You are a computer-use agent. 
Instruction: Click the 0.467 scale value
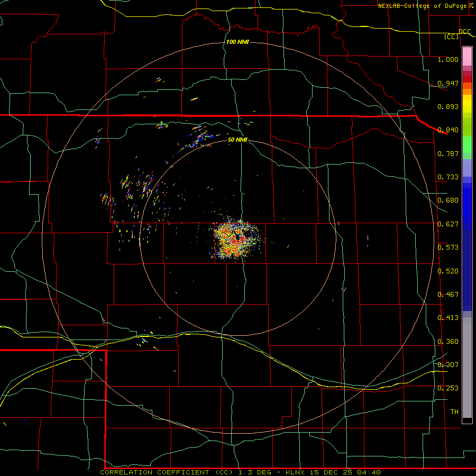tap(448, 295)
